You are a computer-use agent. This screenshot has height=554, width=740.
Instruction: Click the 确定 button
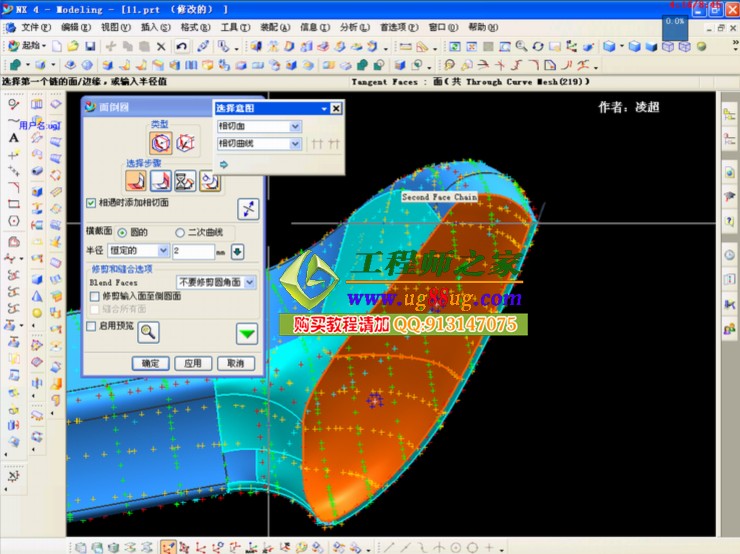[x=150, y=363]
